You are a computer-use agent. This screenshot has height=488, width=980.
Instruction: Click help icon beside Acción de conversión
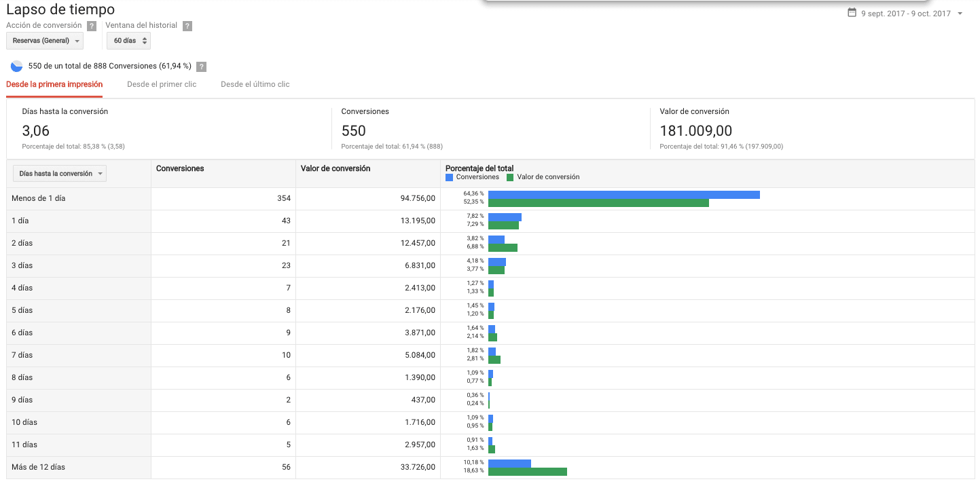(92, 26)
